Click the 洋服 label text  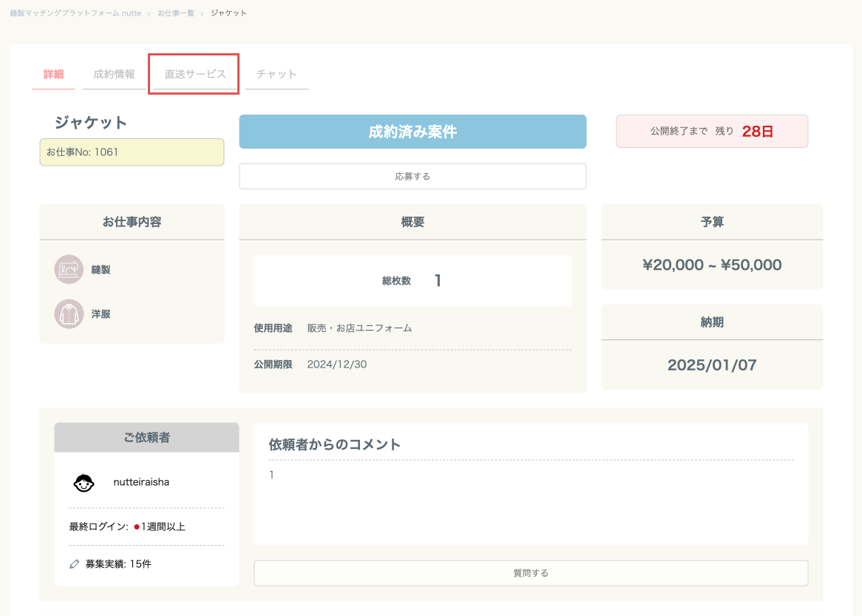(101, 314)
